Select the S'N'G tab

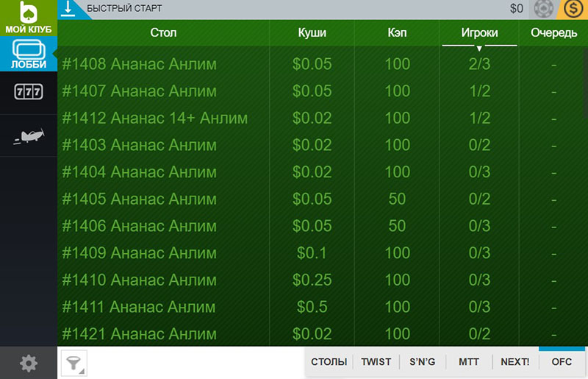(423, 362)
